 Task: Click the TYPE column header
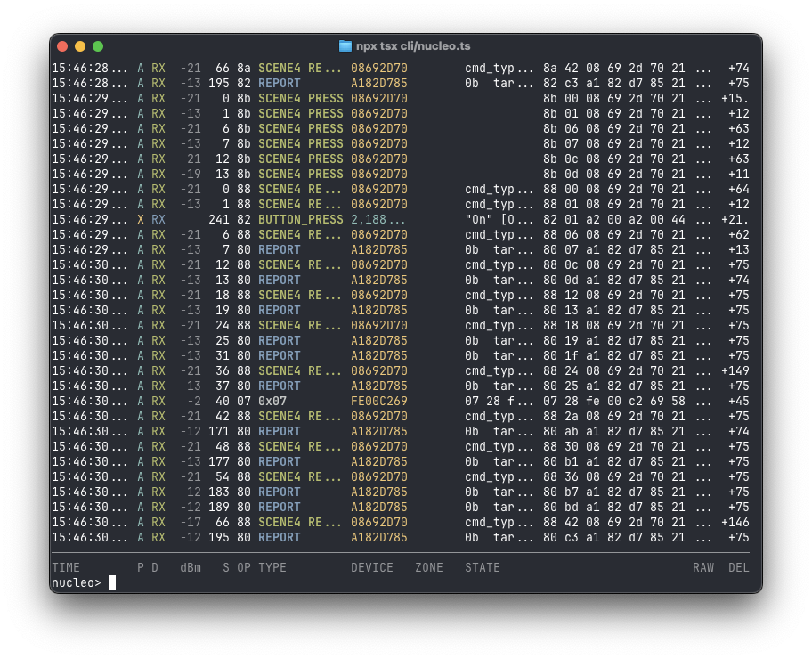tap(272, 568)
